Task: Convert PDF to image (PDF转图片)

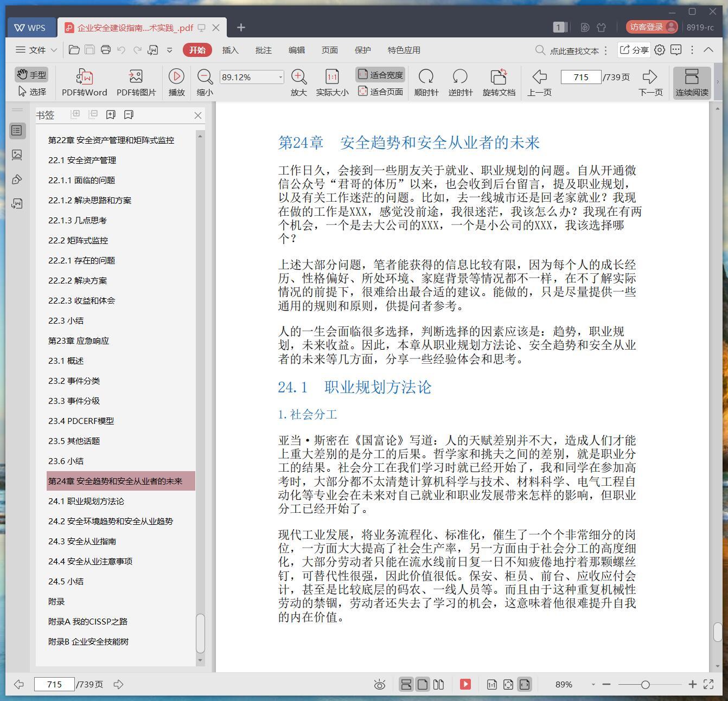Action: tap(136, 82)
